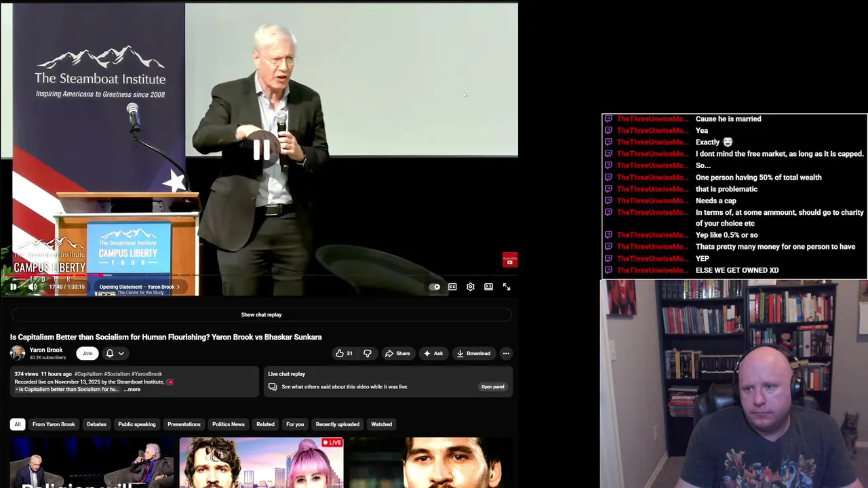868x488 pixels.
Task: Click the video title text
Action: tap(165, 337)
